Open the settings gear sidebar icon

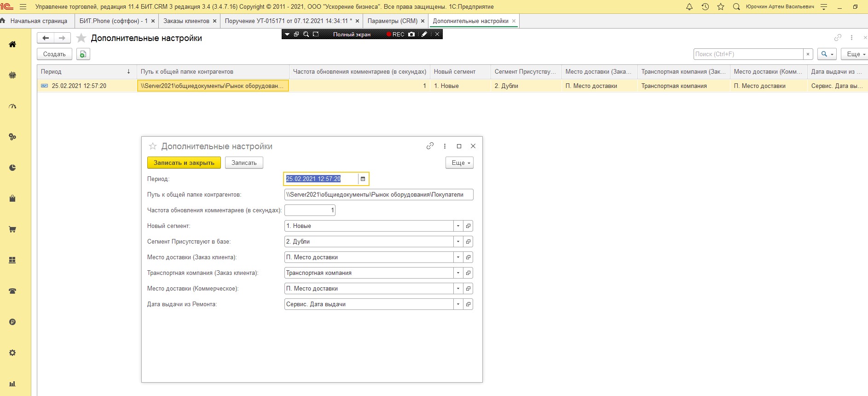click(x=12, y=353)
